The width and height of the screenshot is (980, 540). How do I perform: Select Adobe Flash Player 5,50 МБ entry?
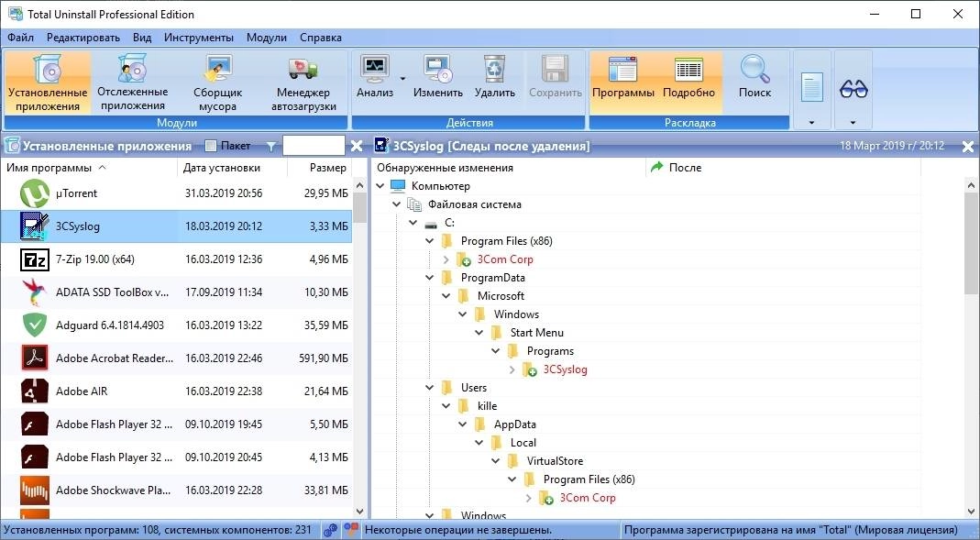click(176, 424)
